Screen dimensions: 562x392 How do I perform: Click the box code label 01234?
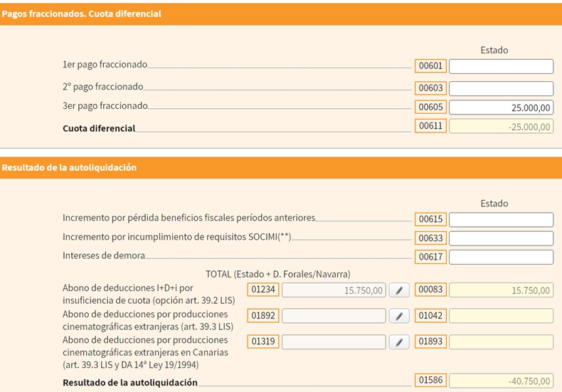(263, 290)
